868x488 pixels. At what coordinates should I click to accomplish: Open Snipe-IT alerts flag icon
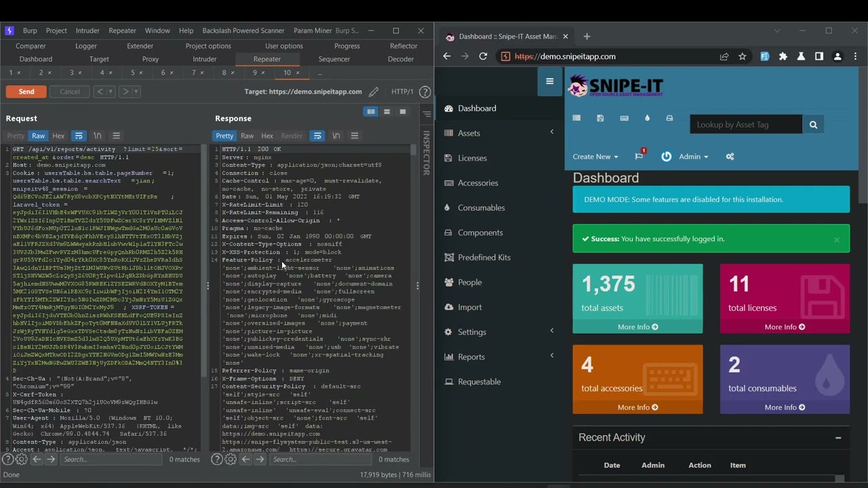pos(639,156)
